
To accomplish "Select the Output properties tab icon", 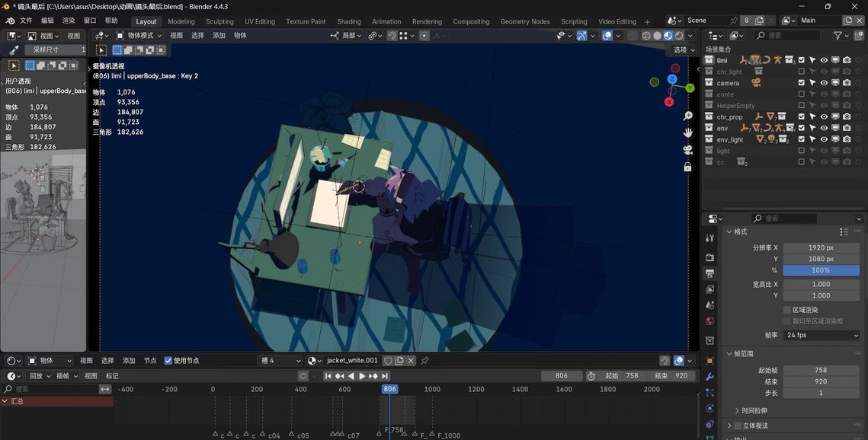I will (x=709, y=273).
